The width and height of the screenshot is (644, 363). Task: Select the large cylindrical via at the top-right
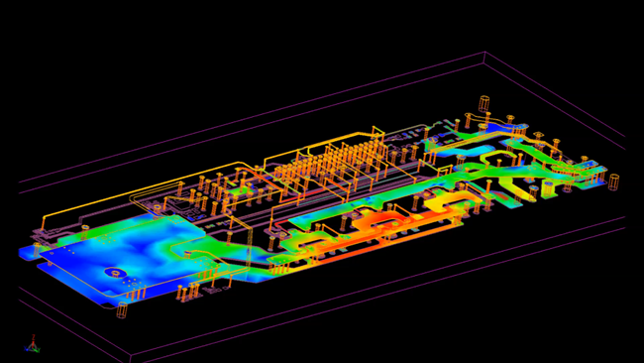pos(484,103)
